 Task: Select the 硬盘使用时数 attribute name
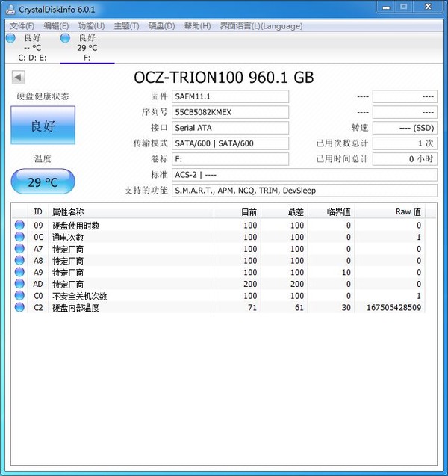[x=76, y=226]
